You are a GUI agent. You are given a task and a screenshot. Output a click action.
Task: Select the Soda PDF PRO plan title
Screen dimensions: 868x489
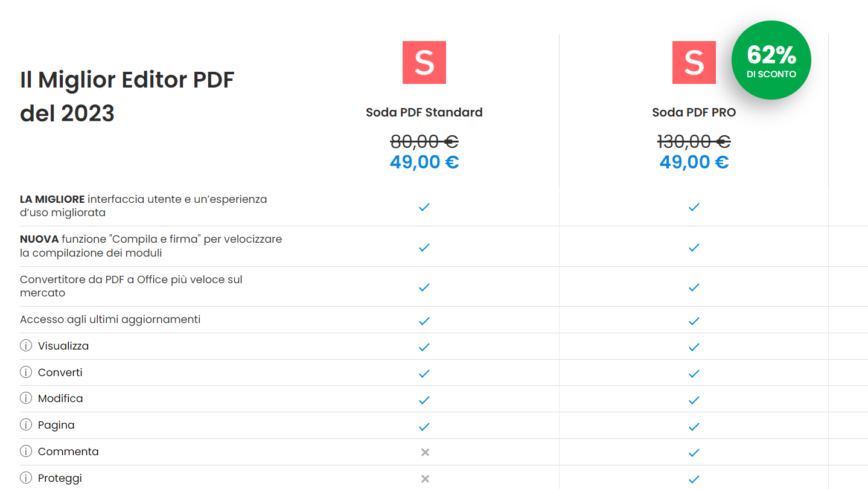[x=694, y=112]
